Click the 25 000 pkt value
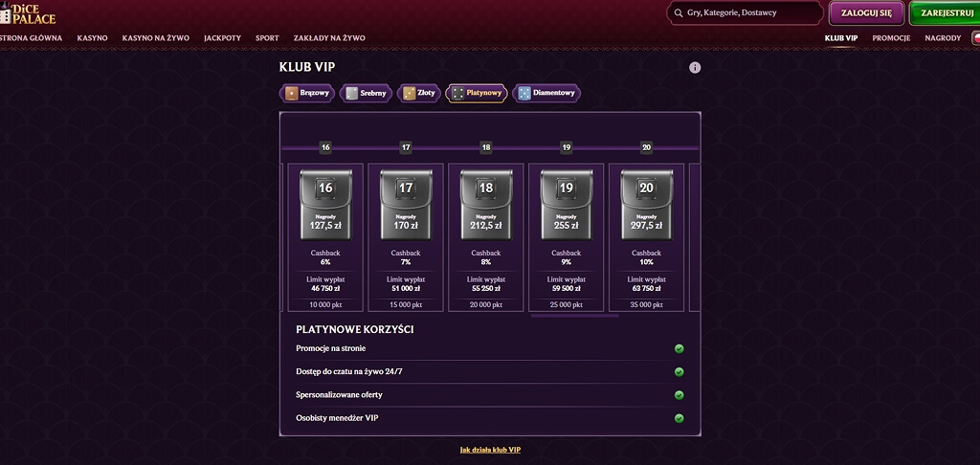Image resolution: width=980 pixels, height=465 pixels. point(567,305)
